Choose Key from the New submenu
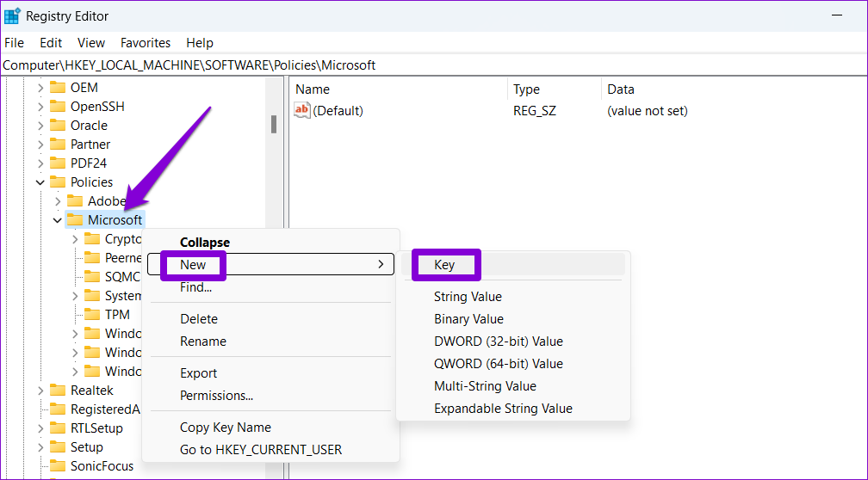The image size is (868, 480). point(444,265)
